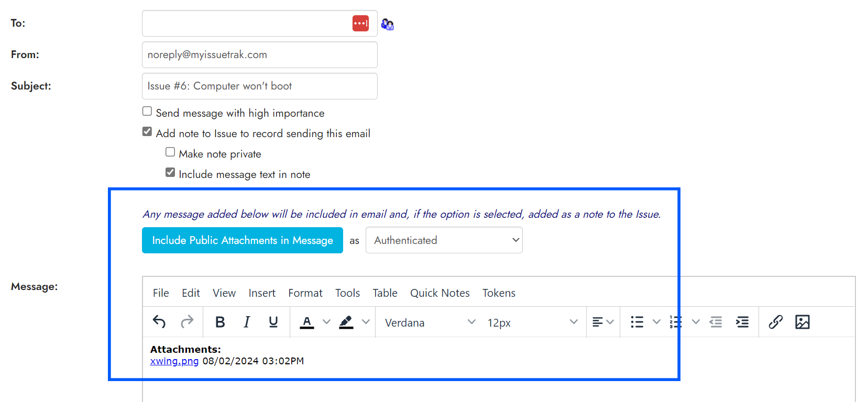Open the xwing.png attachment link
This screenshot has height=402, width=868.
tap(174, 361)
